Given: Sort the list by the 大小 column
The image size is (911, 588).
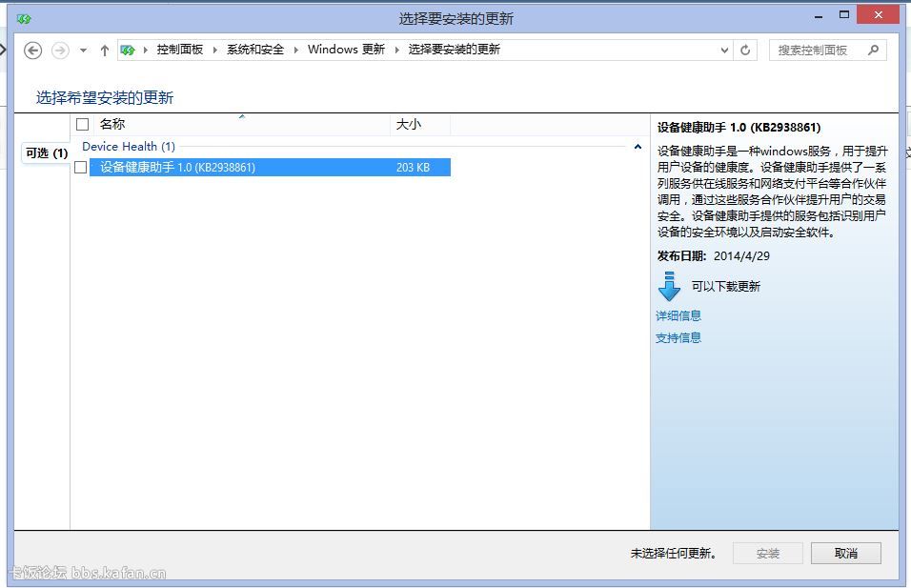Looking at the screenshot, I should 420,124.
